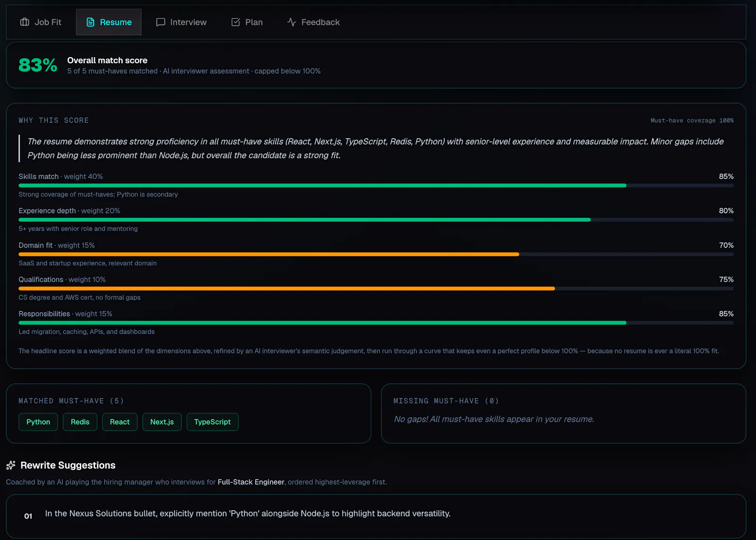The height and width of the screenshot is (540, 756).
Task: Click the 80% Experience depth value
Action: click(726, 211)
